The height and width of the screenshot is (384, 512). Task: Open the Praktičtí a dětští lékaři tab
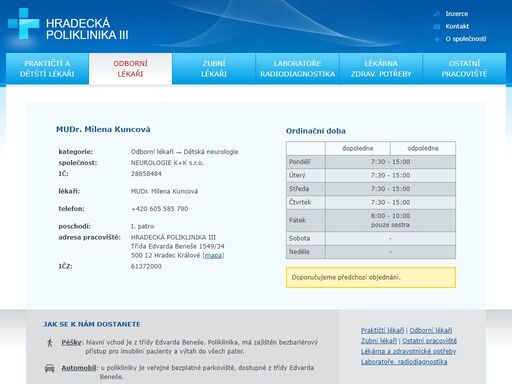(x=47, y=69)
